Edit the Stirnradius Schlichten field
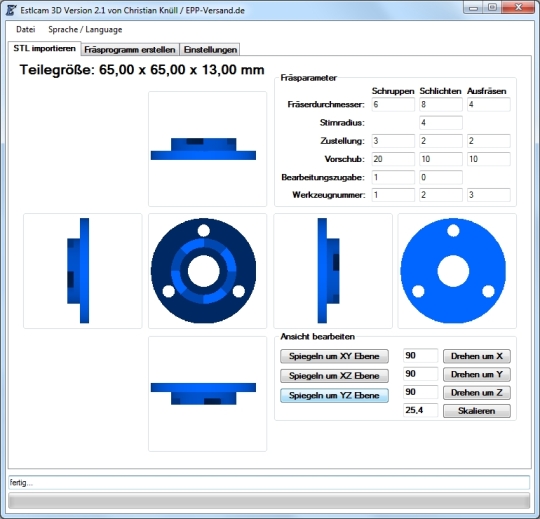Image resolution: width=540 pixels, height=519 pixels. click(441, 123)
